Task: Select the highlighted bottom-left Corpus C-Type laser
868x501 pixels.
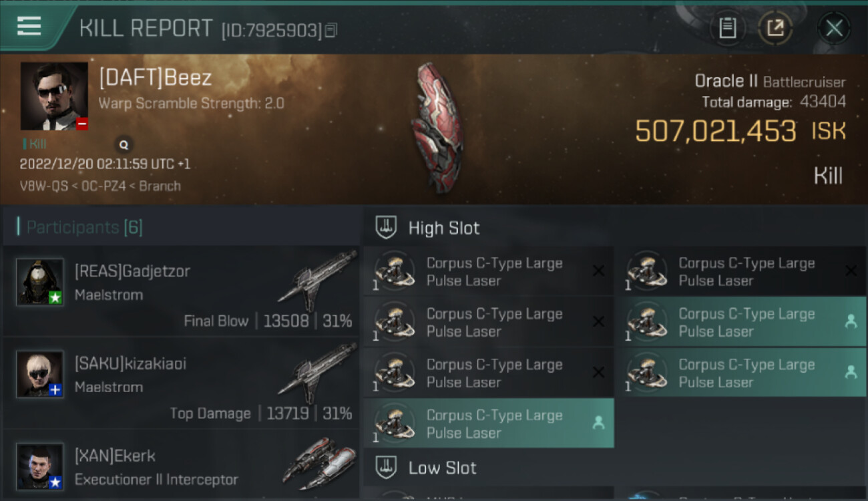Action: click(x=489, y=424)
